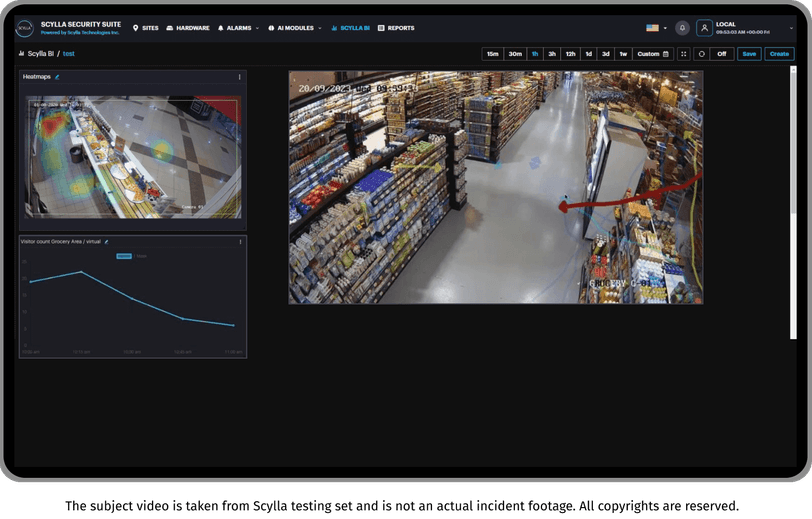Click the Reports document icon

[x=381, y=28]
